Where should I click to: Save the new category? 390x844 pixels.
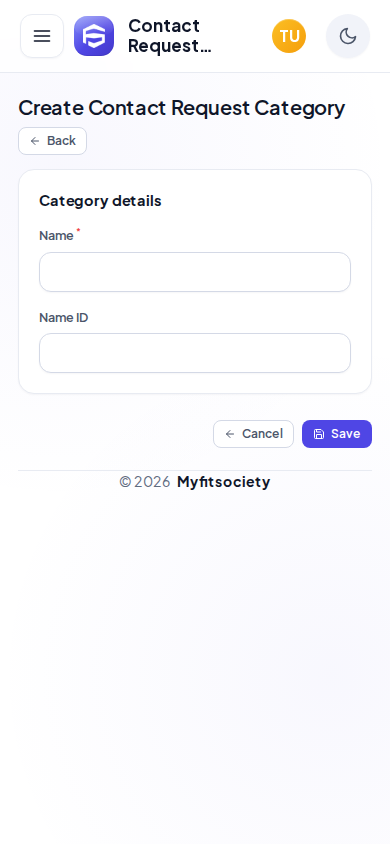337,434
